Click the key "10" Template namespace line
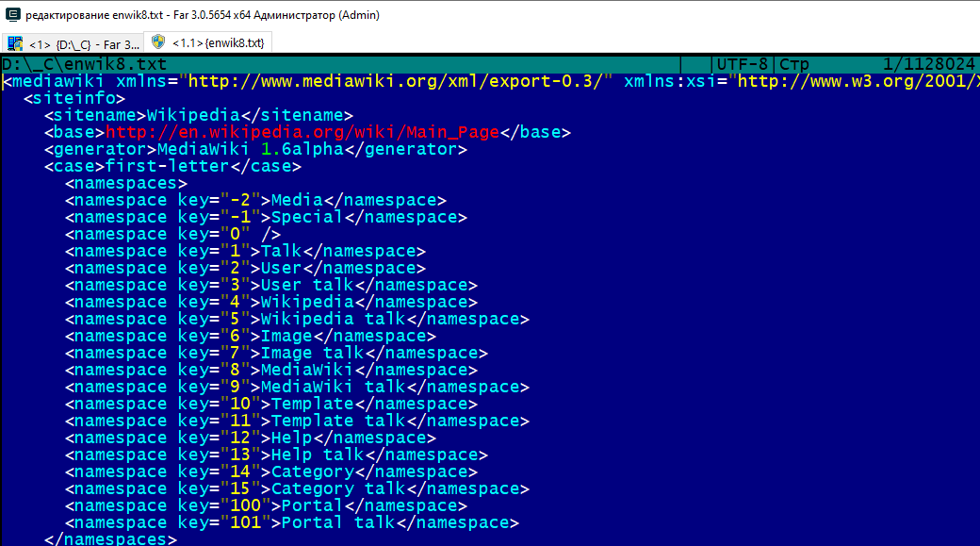Image resolution: width=980 pixels, height=546 pixels. coord(271,404)
